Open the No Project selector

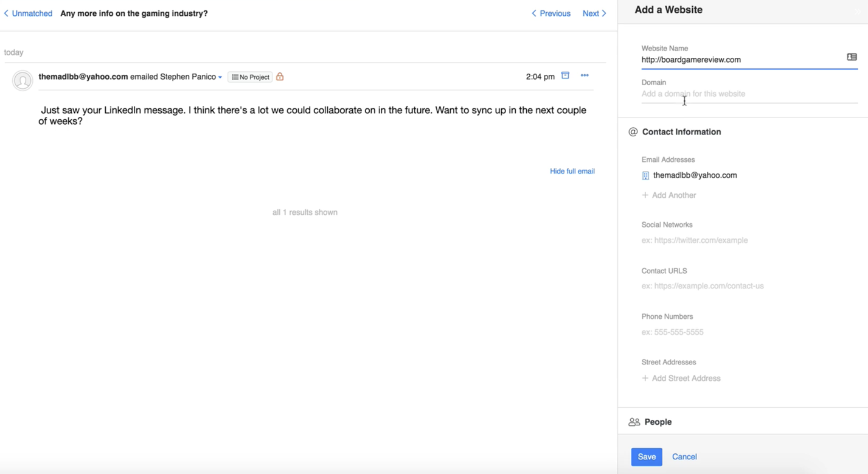250,77
